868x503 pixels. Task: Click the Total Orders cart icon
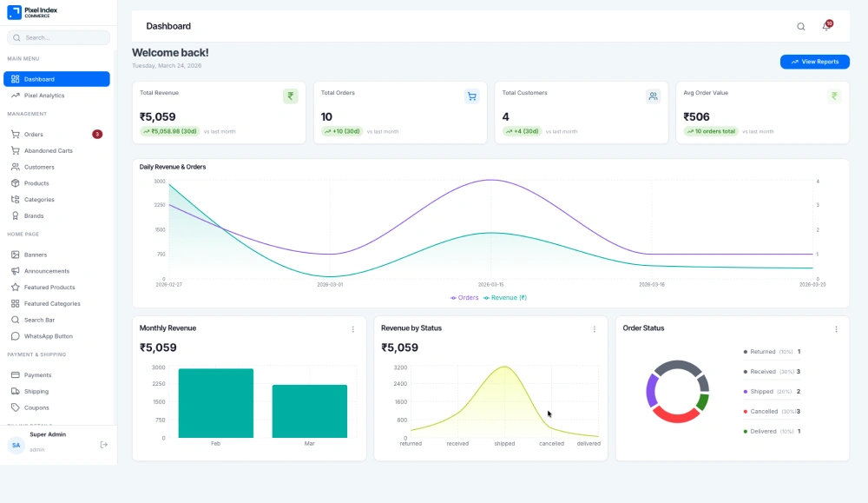pos(471,96)
